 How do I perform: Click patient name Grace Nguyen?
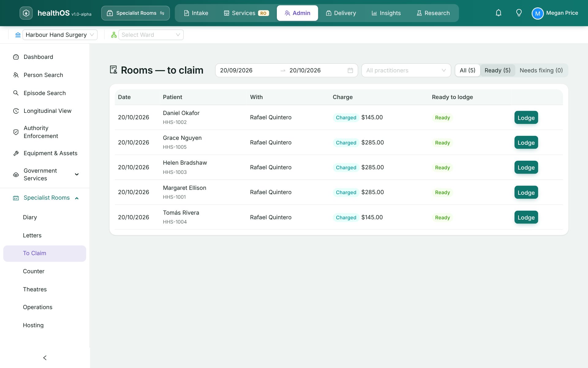(x=182, y=138)
